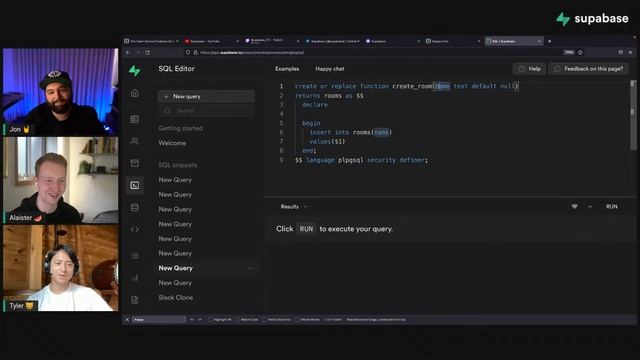Click code line "insert into rooms(name)"
The image size is (640, 360).
pos(351,132)
